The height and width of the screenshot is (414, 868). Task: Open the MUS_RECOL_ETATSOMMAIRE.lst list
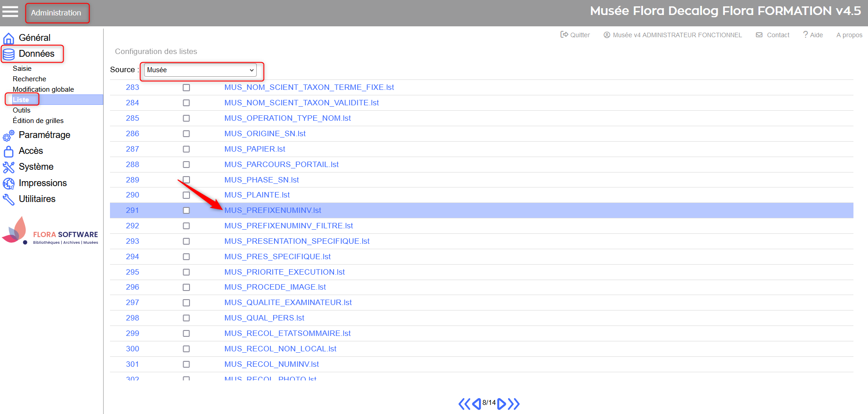[287, 333]
